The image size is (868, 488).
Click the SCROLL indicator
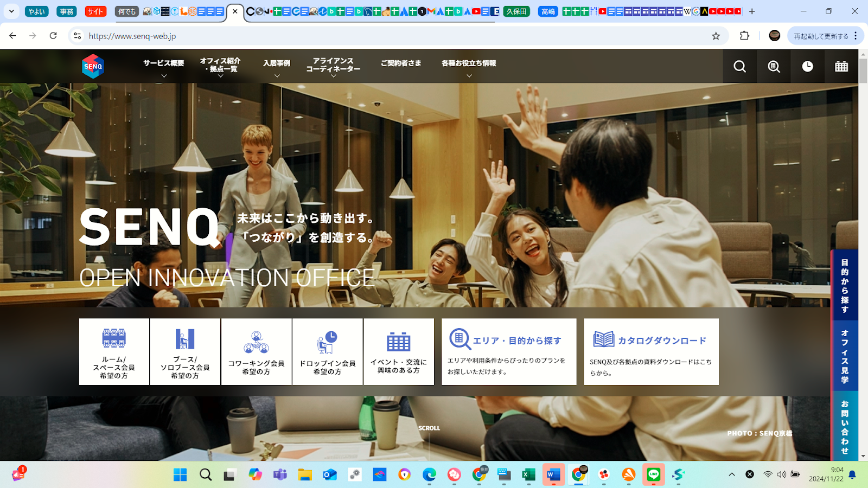point(429,428)
